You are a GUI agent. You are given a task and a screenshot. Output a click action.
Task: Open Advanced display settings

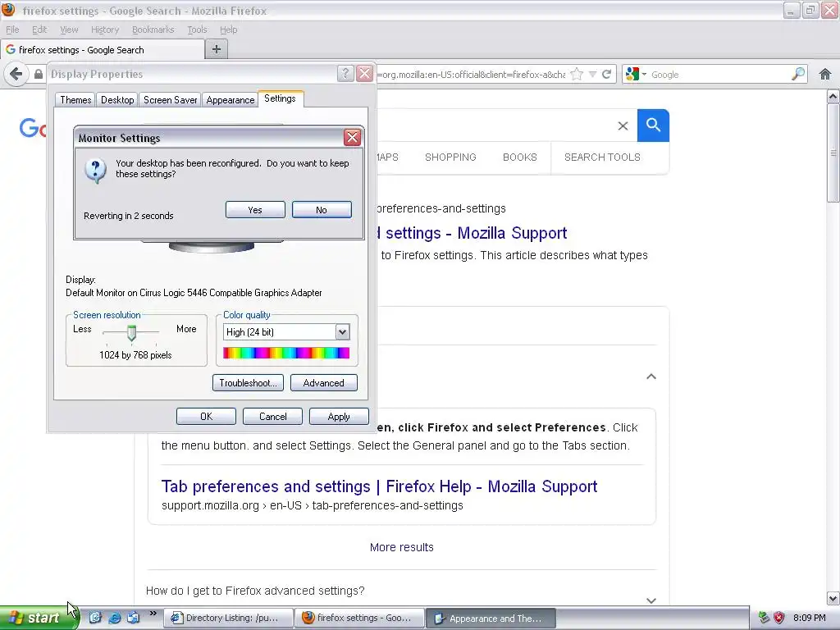click(323, 382)
